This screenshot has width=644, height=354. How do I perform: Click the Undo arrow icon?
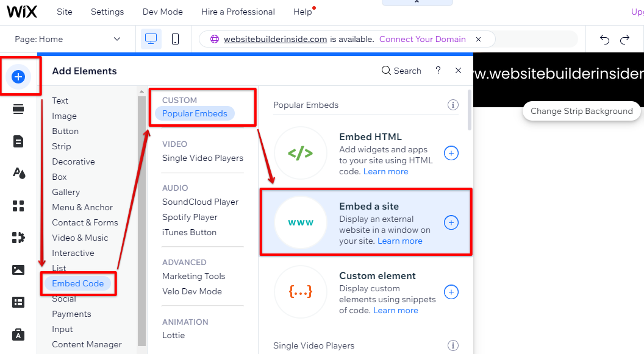pyautogui.click(x=604, y=40)
